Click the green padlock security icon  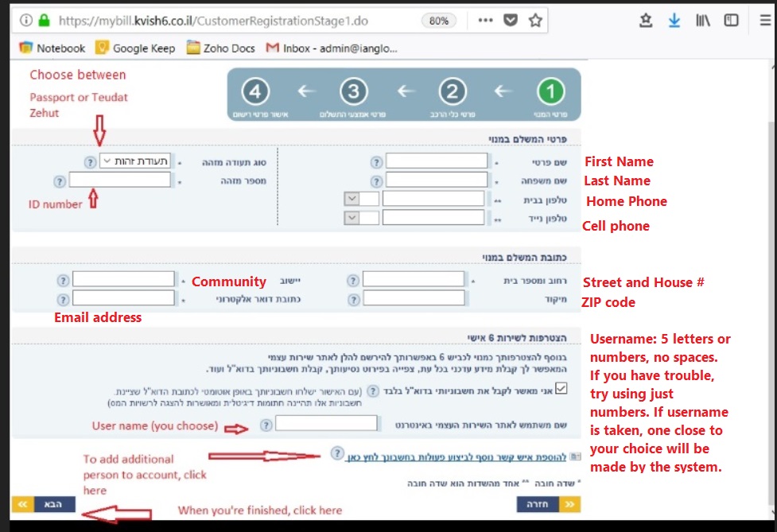pyautogui.click(x=44, y=21)
